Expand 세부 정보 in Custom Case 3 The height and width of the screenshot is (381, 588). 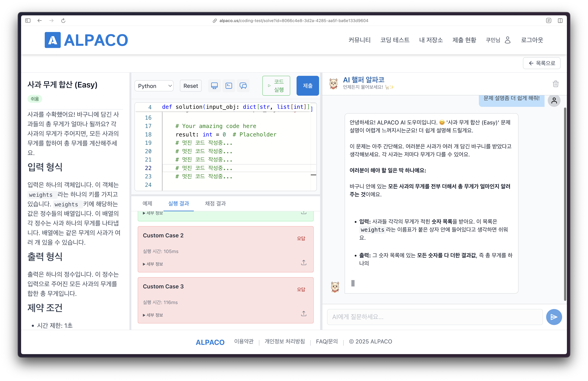(153, 315)
